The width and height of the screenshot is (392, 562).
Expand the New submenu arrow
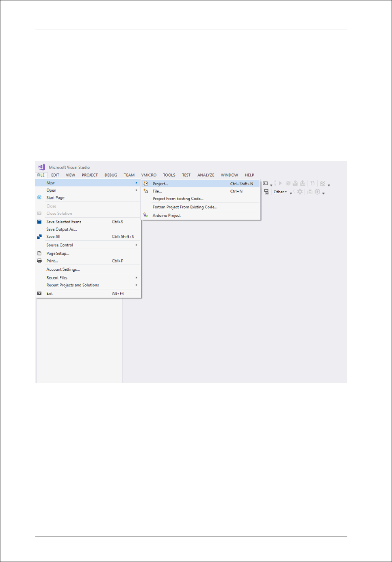tap(136, 183)
